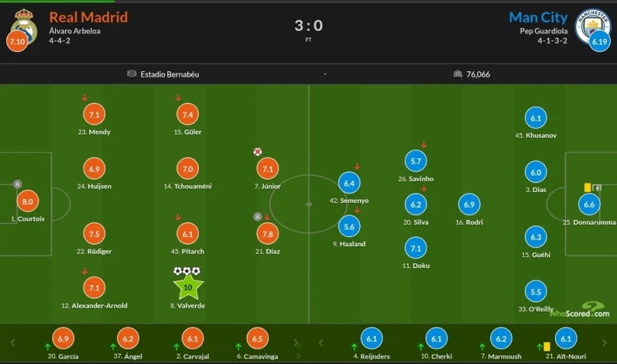Select substitute Marmoush from the bench

click(501, 339)
